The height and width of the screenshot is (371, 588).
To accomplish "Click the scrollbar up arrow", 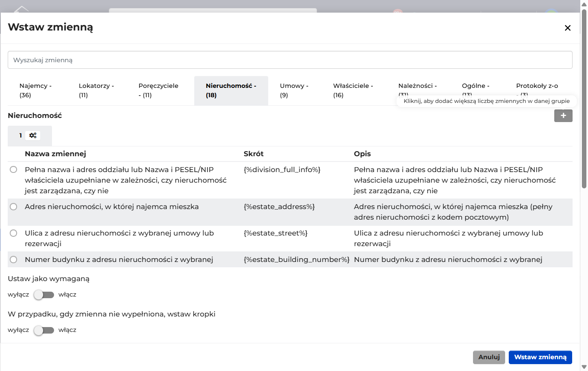I will 584,4.
